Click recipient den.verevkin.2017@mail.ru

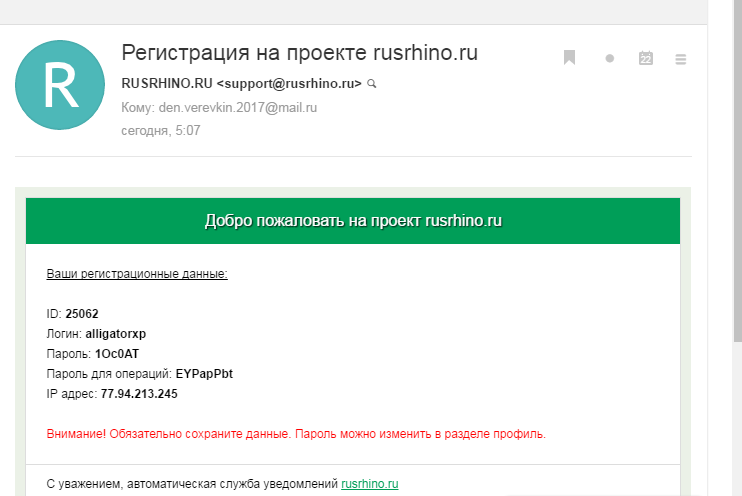(x=237, y=108)
